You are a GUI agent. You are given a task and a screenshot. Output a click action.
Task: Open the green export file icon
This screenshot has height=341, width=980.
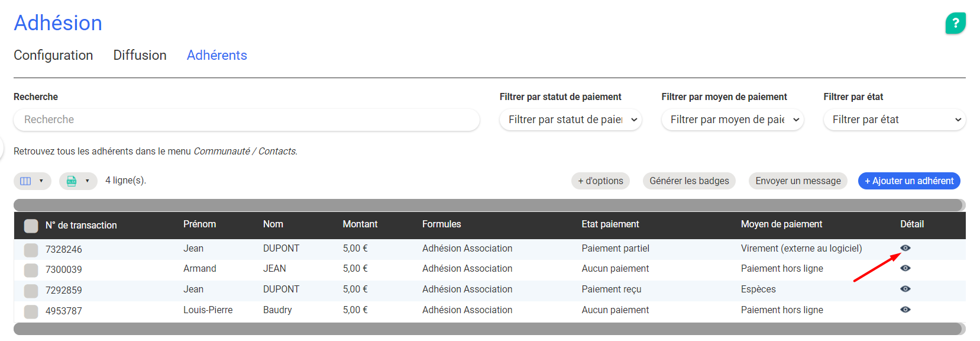(72, 181)
